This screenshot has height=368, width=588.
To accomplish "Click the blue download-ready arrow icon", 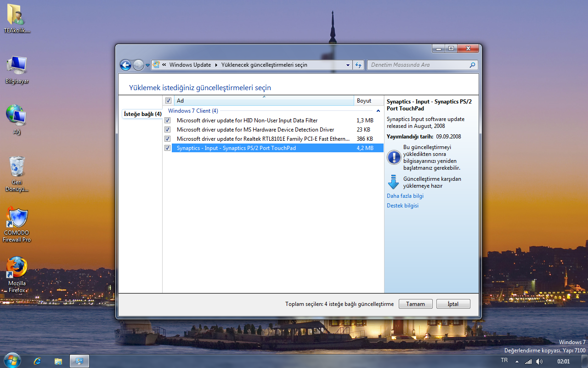I will (394, 182).
